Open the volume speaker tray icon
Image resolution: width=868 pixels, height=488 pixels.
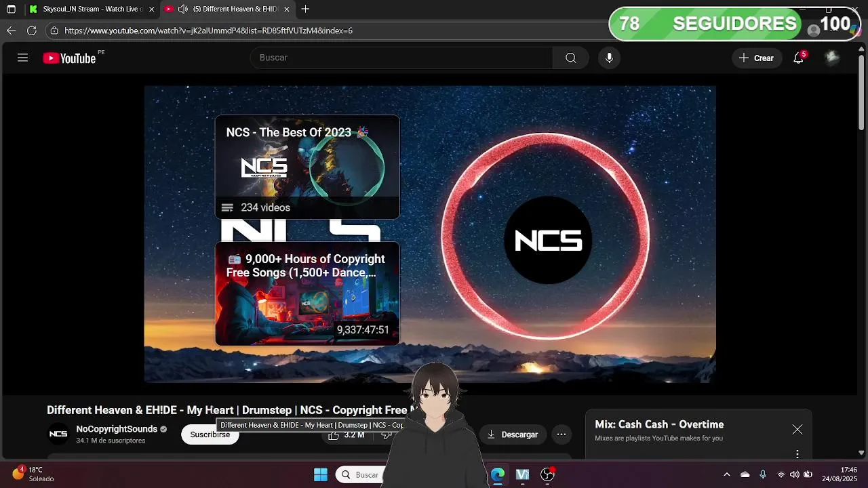point(794,474)
